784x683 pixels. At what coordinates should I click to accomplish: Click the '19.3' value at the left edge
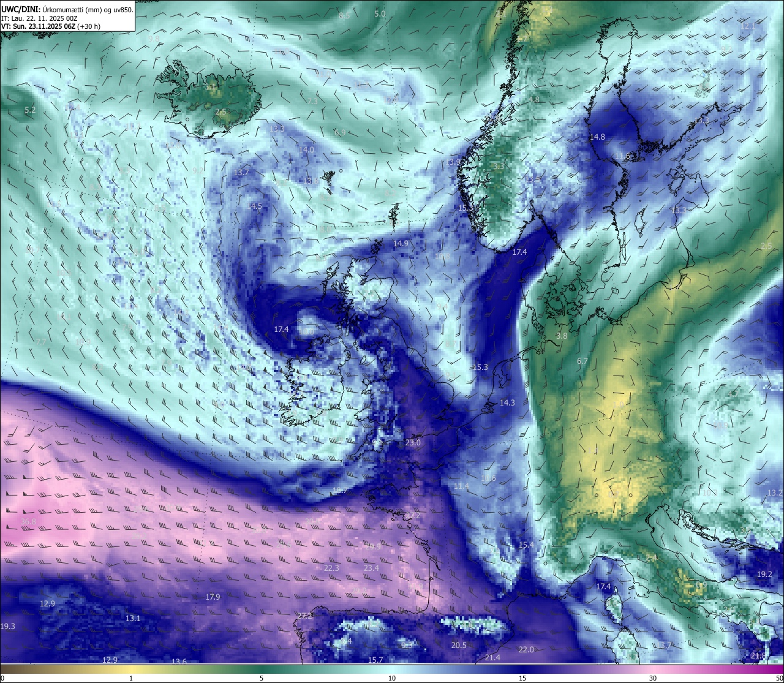coord(7,626)
